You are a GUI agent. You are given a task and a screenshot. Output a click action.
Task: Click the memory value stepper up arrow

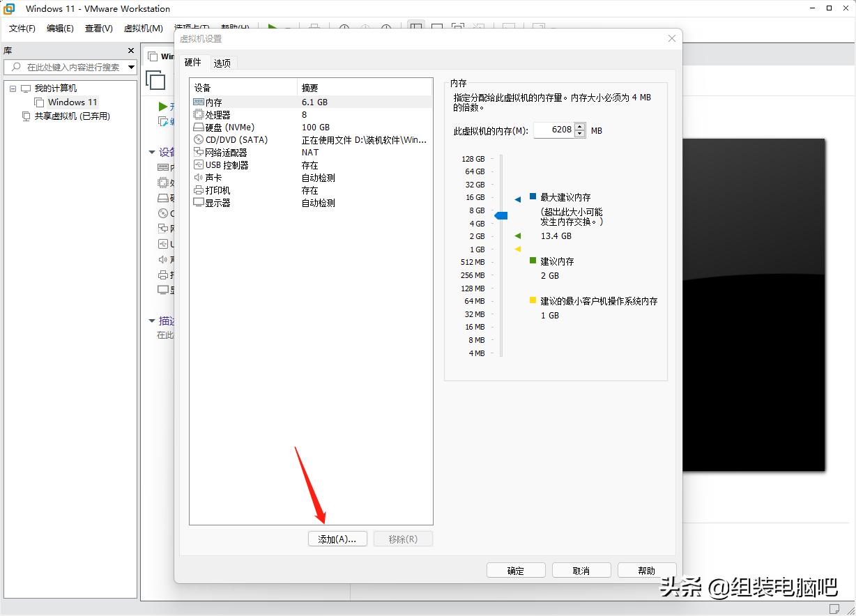580,128
